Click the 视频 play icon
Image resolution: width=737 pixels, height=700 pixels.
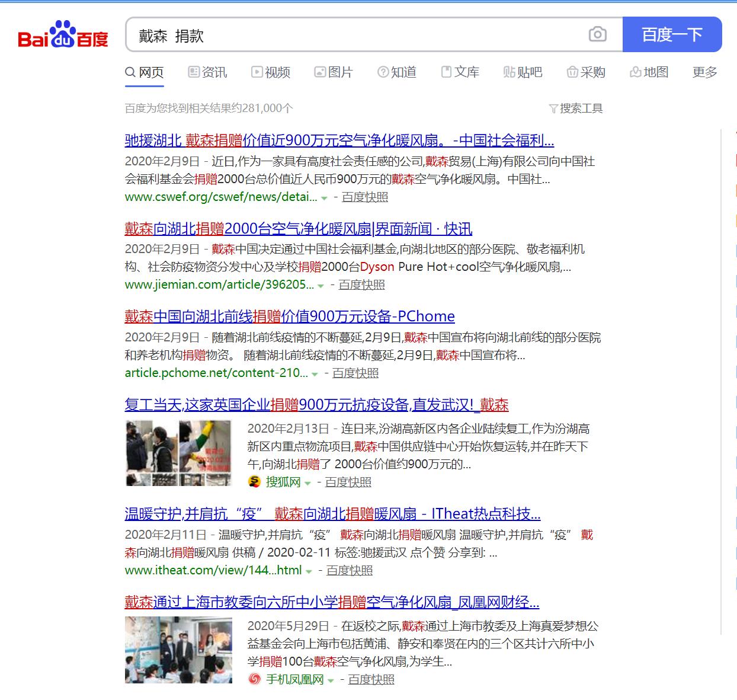pos(256,72)
